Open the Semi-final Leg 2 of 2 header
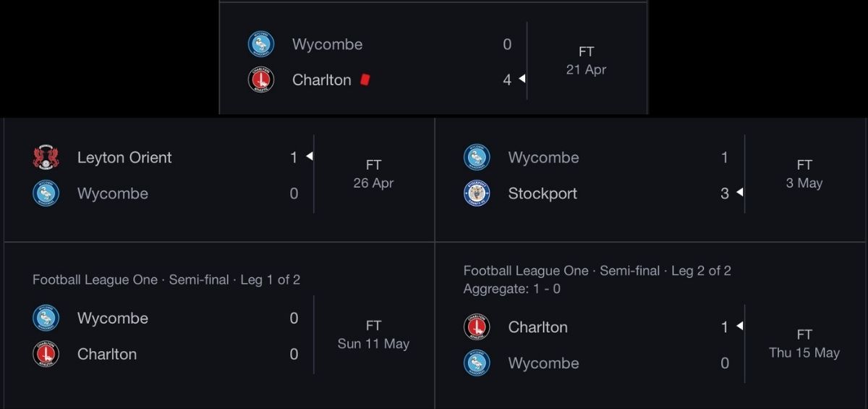Image resolution: width=868 pixels, height=409 pixels. coord(597,271)
